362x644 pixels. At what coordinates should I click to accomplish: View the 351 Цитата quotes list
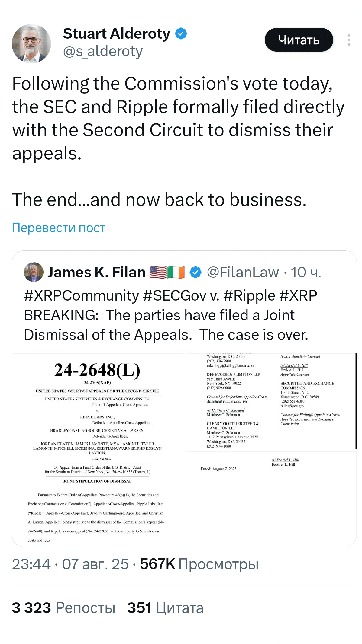click(165, 607)
